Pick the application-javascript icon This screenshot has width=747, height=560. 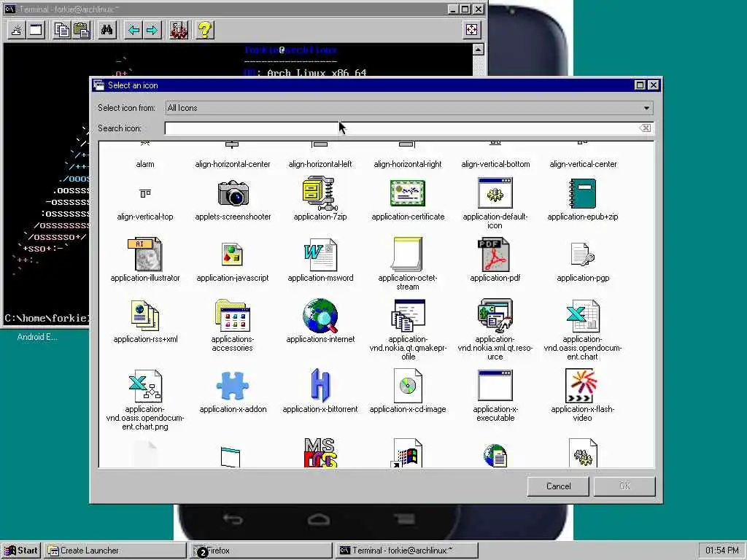[x=233, y=254]
